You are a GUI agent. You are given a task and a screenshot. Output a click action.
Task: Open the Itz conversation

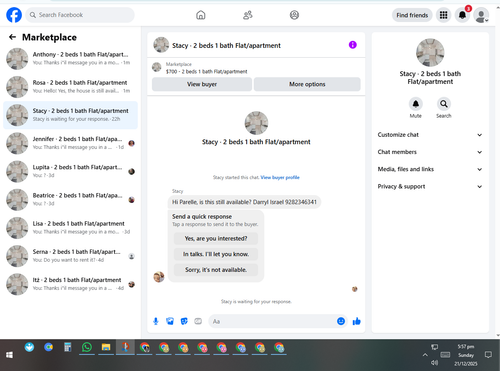coord(70,284)
